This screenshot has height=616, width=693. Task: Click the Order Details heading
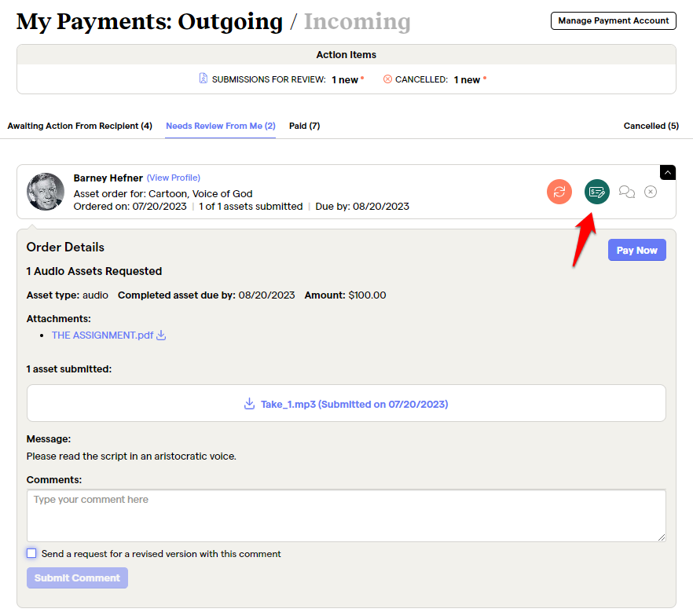click(65, 247)
